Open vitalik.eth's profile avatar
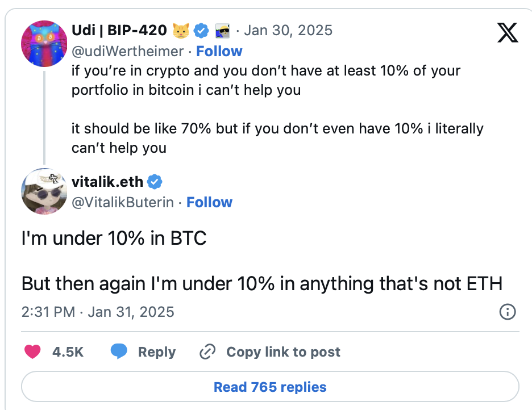 [44, 191]
